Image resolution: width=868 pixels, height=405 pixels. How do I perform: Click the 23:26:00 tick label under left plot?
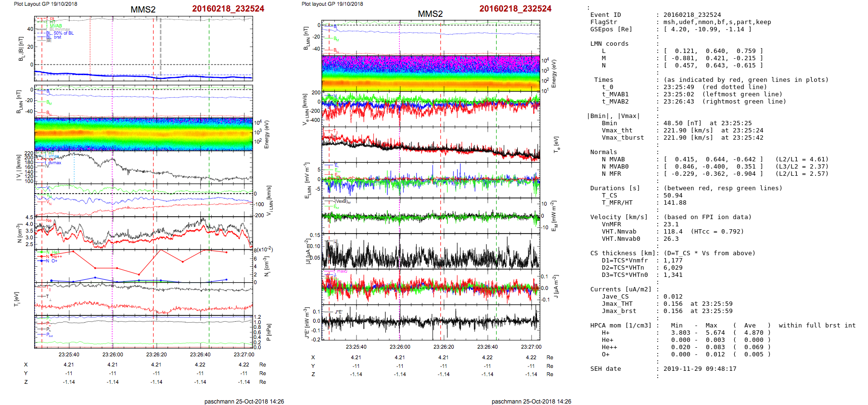[x=113, y=354]
